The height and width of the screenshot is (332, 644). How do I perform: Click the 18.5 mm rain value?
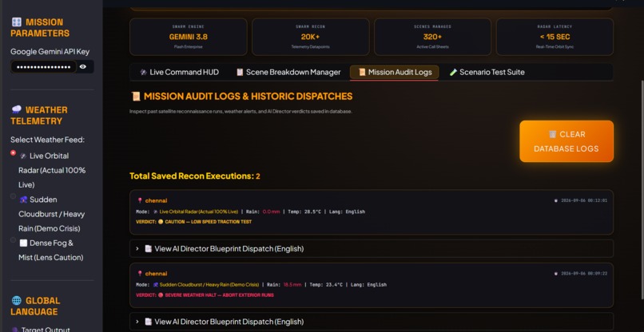(x=292, y=285)
